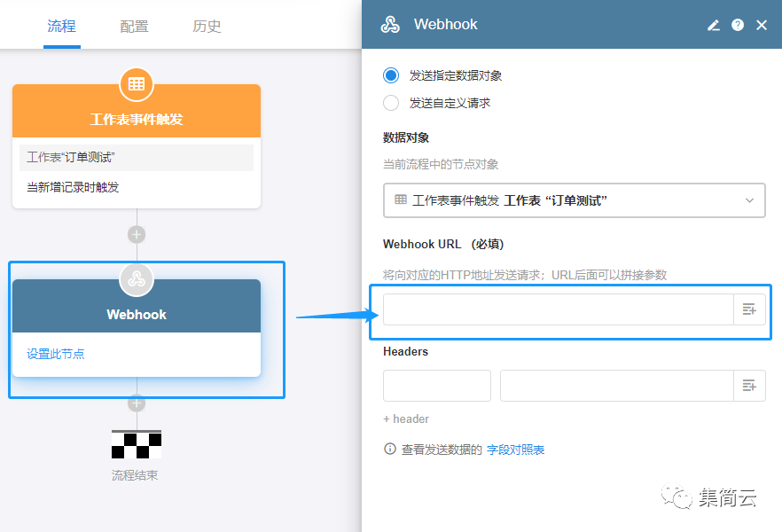The width and height of the screenshot is (782, 532).
Task: Click the worksheet trigger table icon
Action: pos(137,83)
